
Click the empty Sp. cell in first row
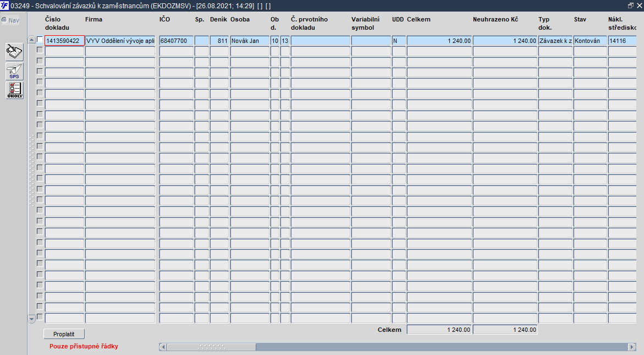[202, 41]
